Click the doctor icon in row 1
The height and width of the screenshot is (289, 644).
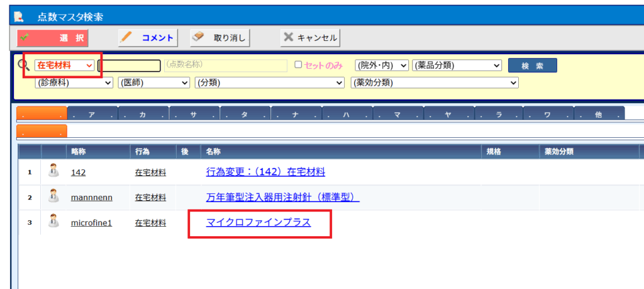[54, 172]
